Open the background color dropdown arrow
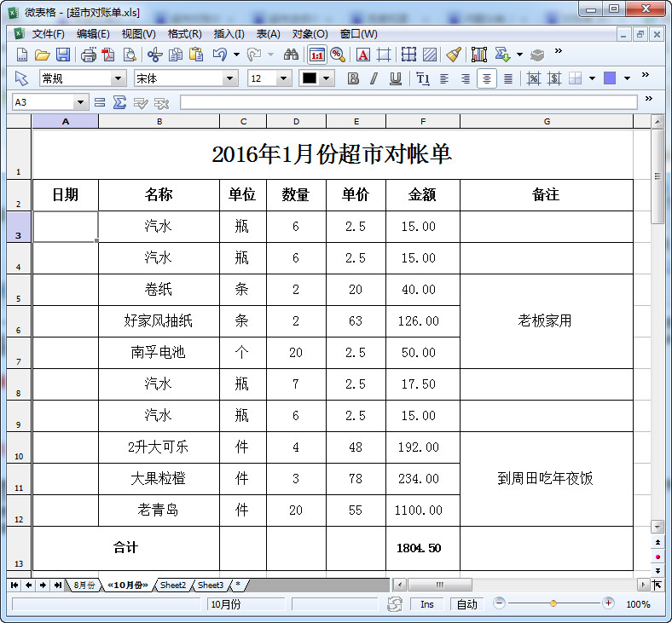Viewport: 672px width, 623px height. coord(627,78)
